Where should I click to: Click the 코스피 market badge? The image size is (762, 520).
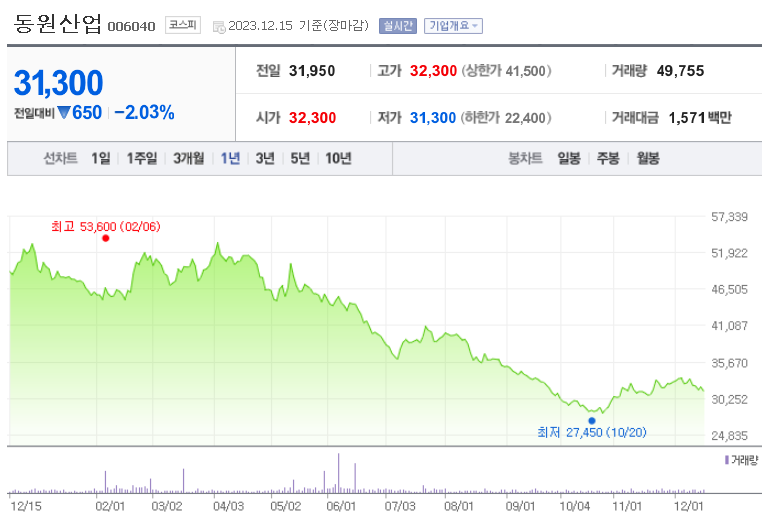(183, 25)
